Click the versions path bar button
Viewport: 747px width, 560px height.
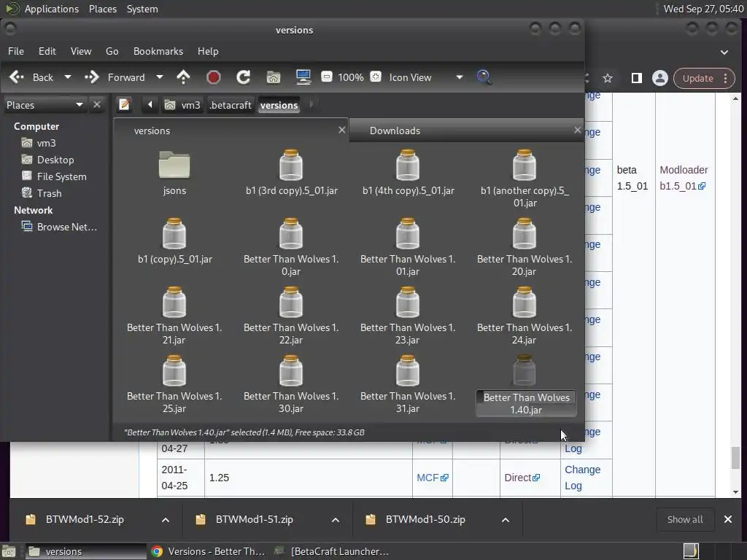(279, 105)
